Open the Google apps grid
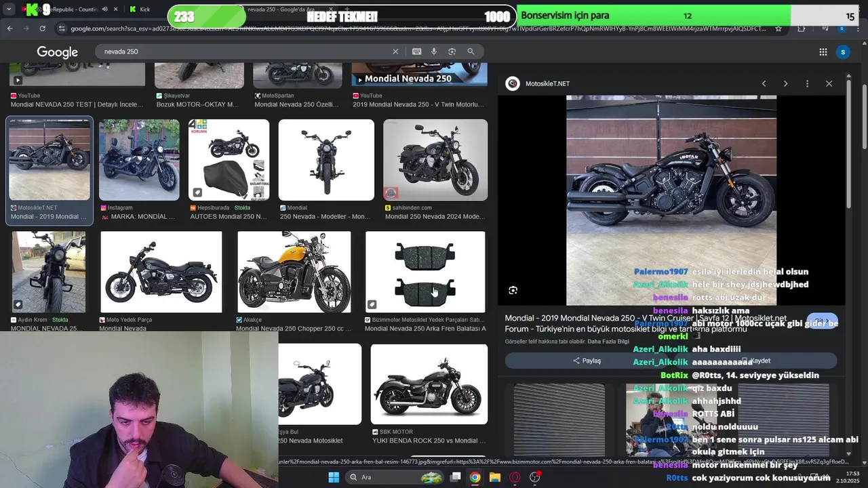 click(823, 52)
